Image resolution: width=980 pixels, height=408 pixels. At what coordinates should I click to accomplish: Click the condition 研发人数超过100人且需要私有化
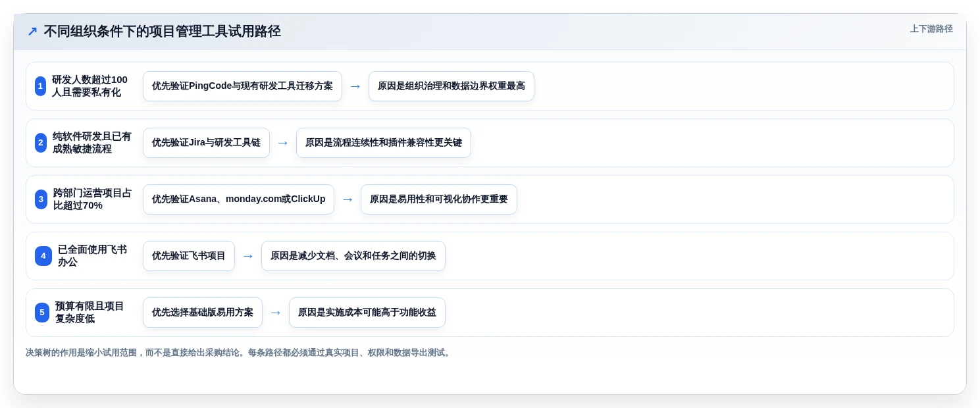[90, 86]
